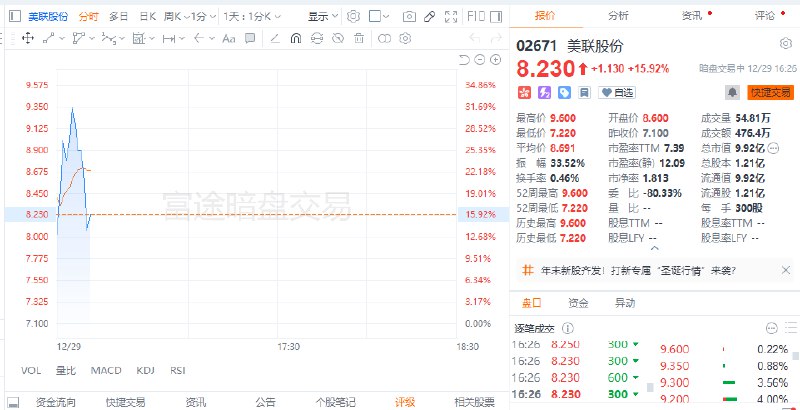Screen dimensions: 800x410
Task: Switch to the 资金 tab
Action: (578, 303)
